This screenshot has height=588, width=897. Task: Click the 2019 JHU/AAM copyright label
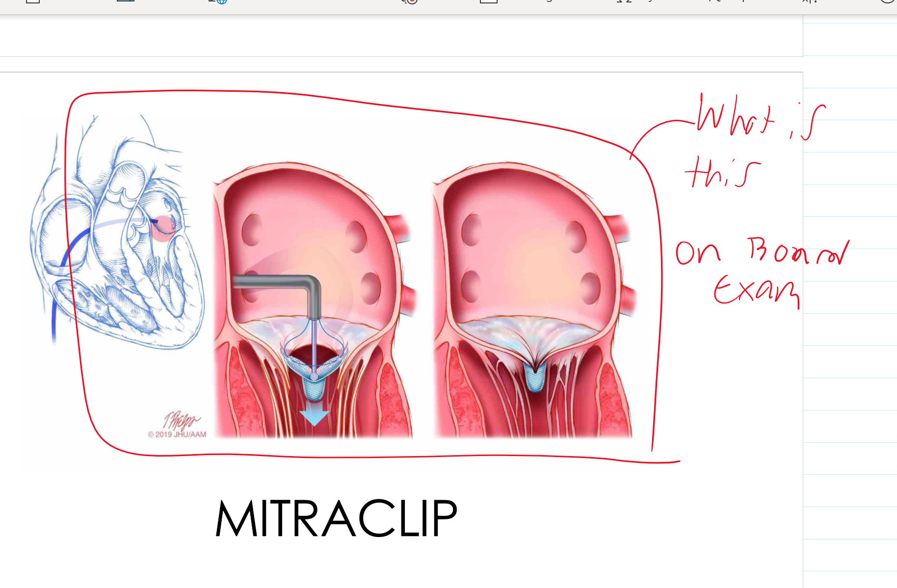(x=177, y=435)
